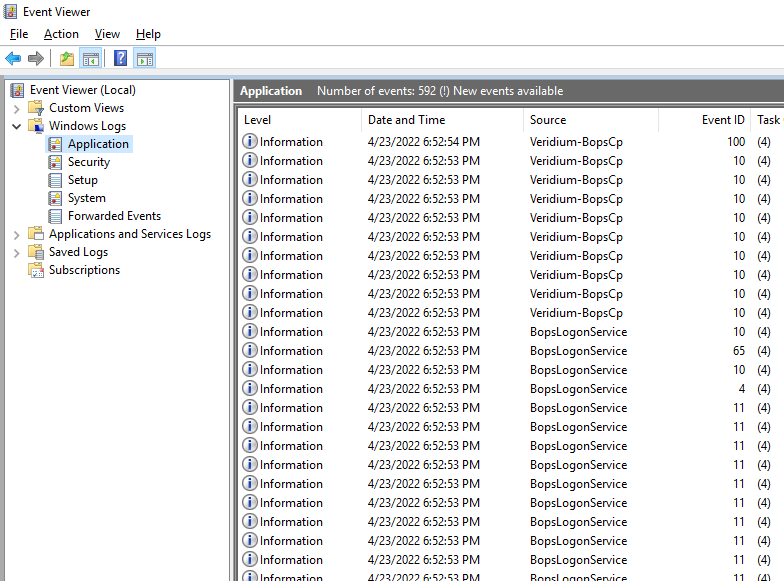The height and width of the screenshot is (581, 784).
Task: Click the Forward arrow in toolbar
Action: click(x=36, y=58)
